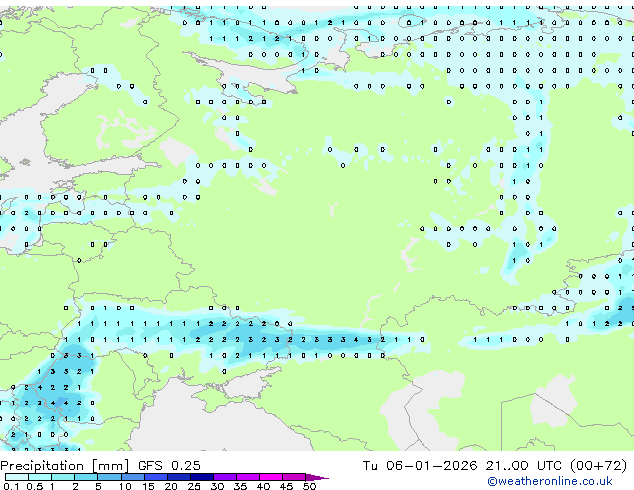The width and height of the screenshot is (634, 490).
Task: Pick the 15–20 mm legend swatch
Action: pyautogui.click(x=156, y=477)
